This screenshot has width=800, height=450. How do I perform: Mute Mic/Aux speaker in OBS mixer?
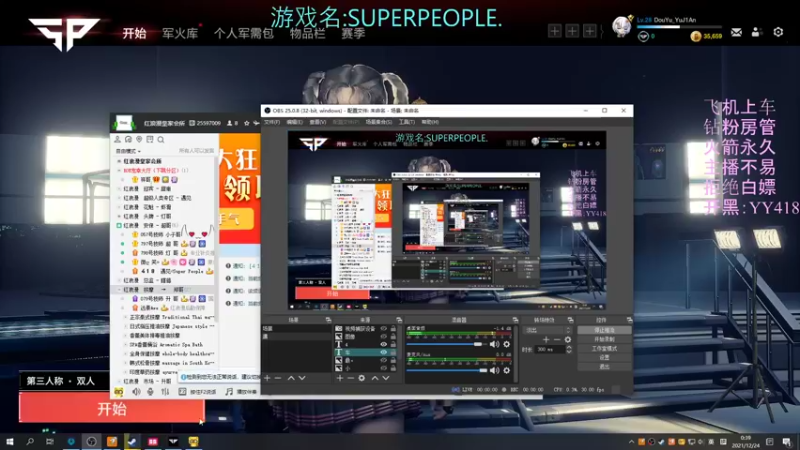click(494, 370)
